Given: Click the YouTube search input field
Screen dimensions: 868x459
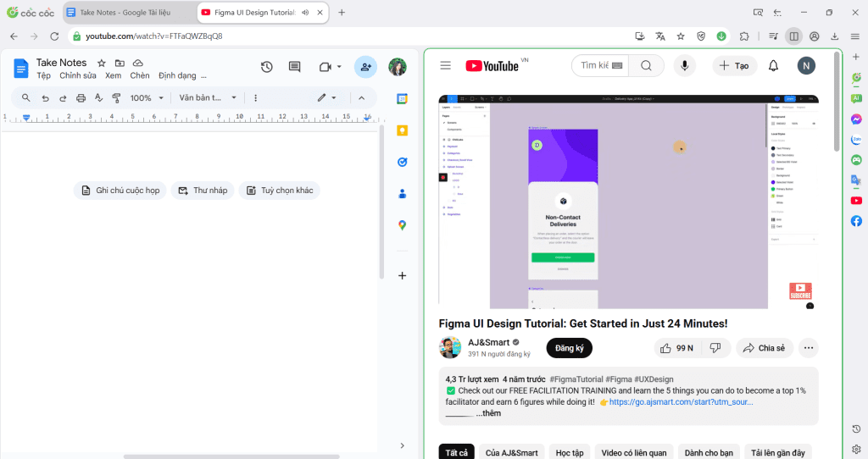Looking at the screenshot, I should [600, 66].
